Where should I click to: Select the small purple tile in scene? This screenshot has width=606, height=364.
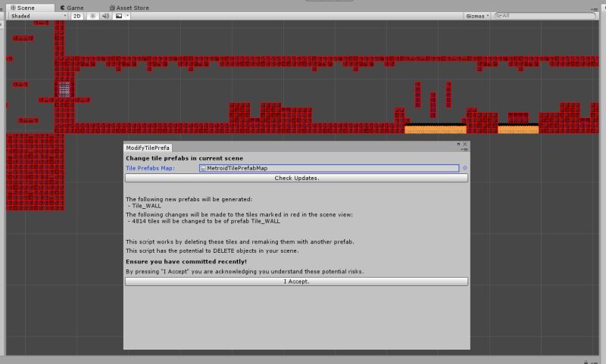click(64, 89)
